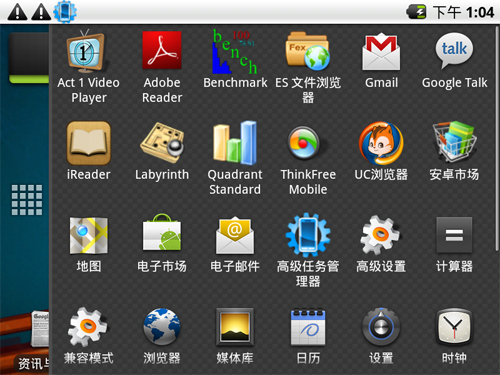Launch Google Talk
This screenshot has height=375, width=500.
[454, 60]
